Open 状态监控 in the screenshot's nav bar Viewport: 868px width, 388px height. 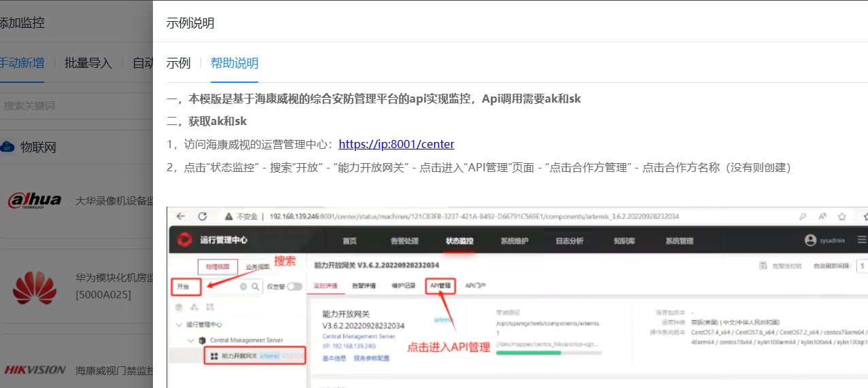(460, 241)
